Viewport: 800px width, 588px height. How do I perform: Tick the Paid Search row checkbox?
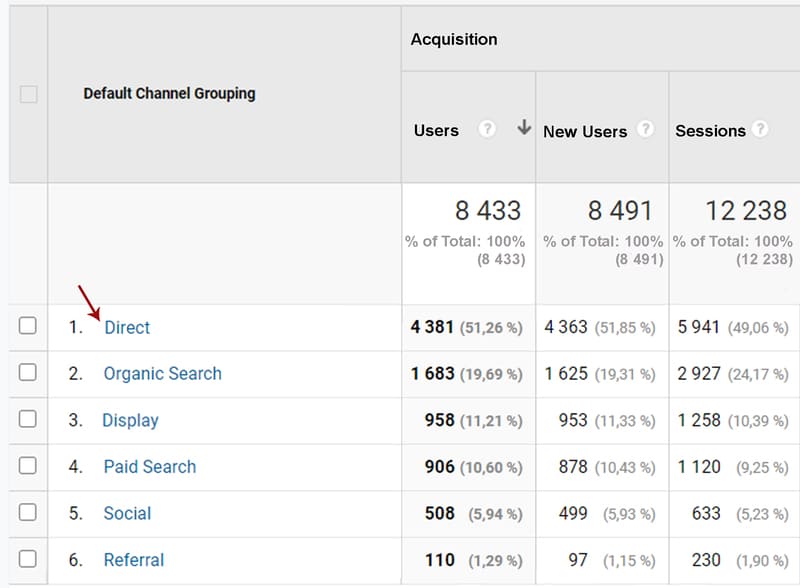tap(28, 466)
